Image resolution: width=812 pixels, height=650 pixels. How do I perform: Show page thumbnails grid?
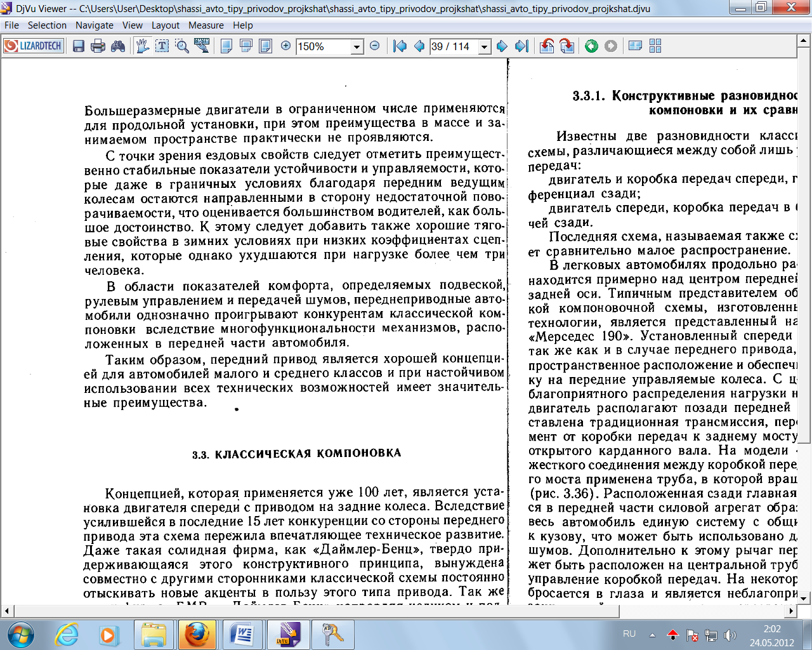tap(655, 46)
